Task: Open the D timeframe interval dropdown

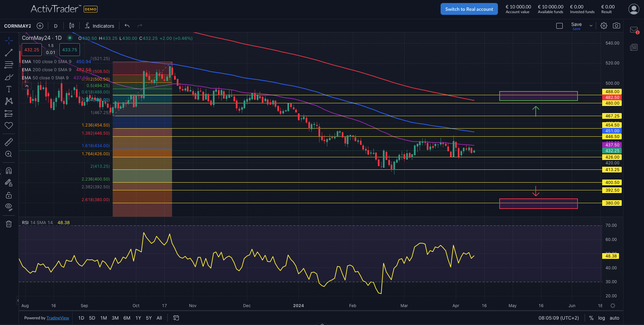Action: point(56,26)
